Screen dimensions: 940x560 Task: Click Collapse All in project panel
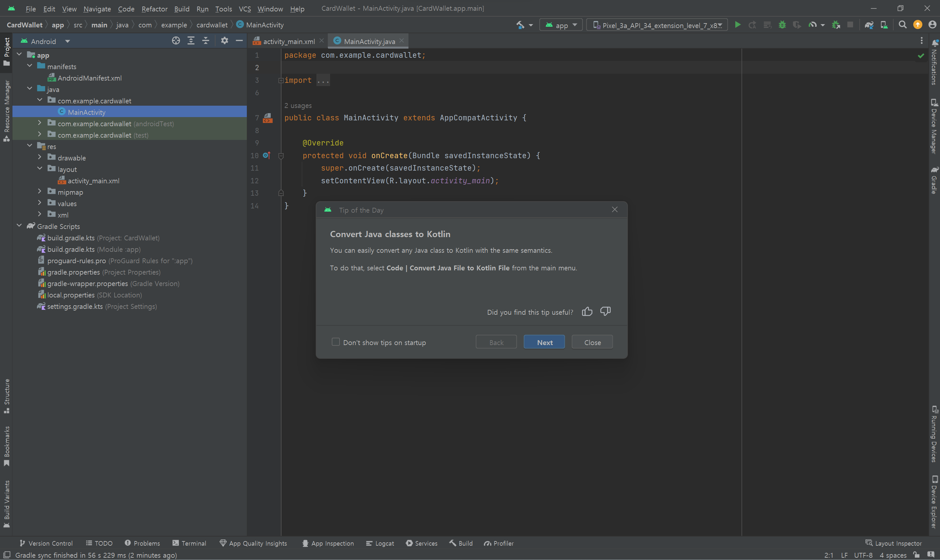point(206,41)
